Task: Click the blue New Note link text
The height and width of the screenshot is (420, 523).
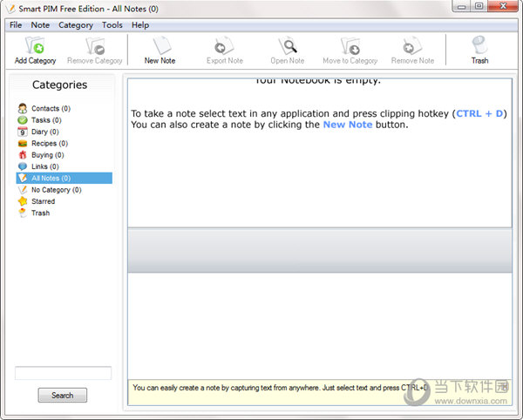Action: coord(348,125)
